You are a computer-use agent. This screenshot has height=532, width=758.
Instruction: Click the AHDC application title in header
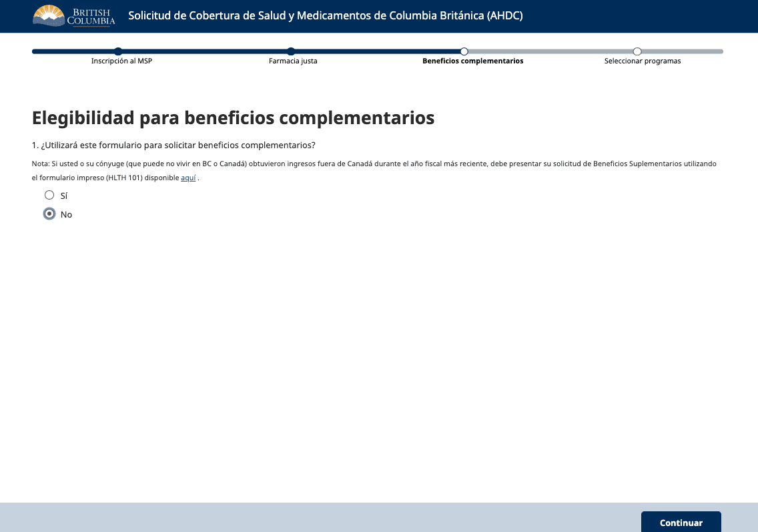[x=325, y=16]
